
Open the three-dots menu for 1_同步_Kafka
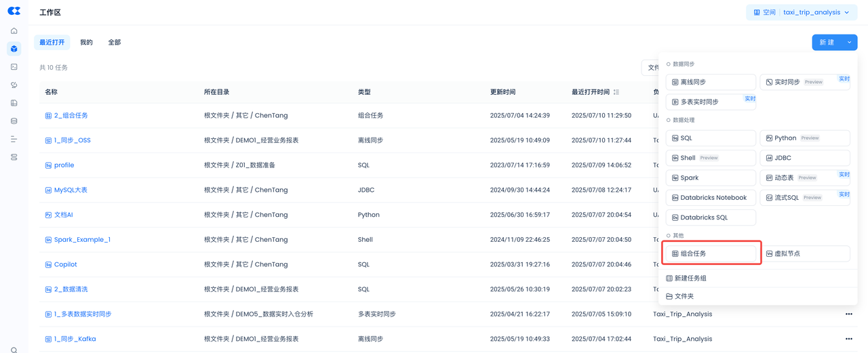[x=848, y=339]
